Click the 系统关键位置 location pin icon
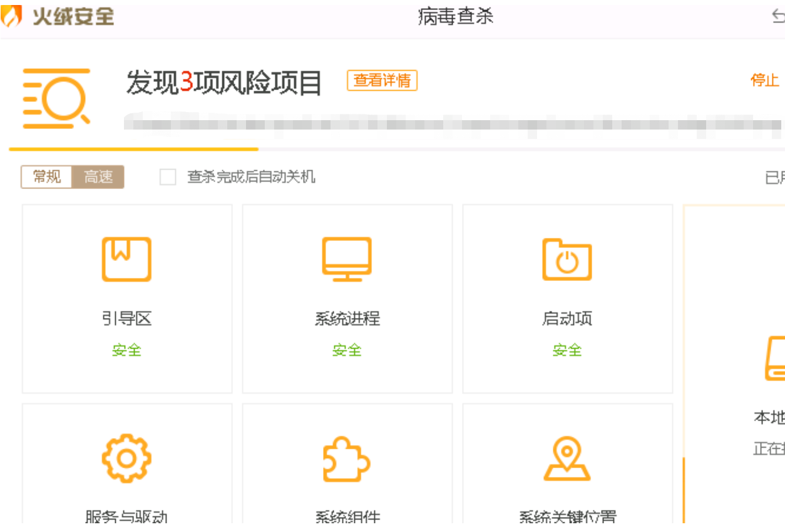The height and width of the screenshot is (532, 785). point(567,459)
